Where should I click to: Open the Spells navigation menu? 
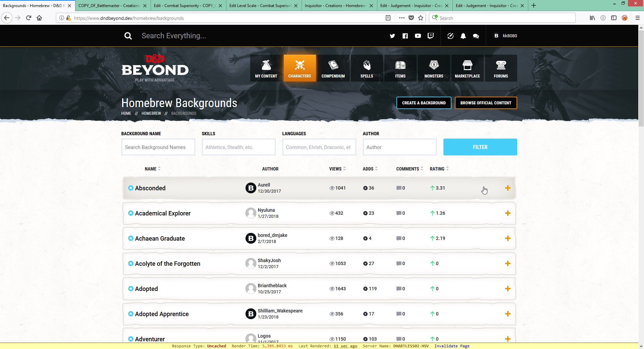click(367, 68)
